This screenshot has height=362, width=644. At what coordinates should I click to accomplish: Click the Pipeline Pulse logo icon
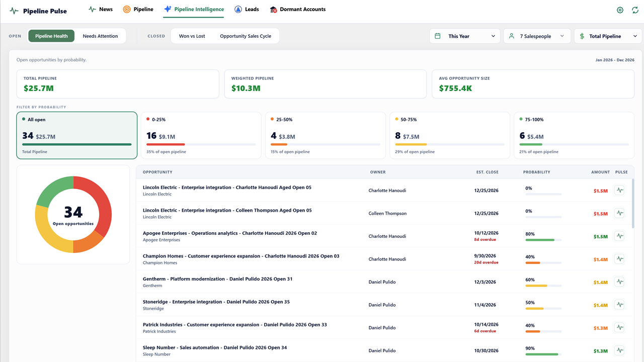tap(14, 11)
